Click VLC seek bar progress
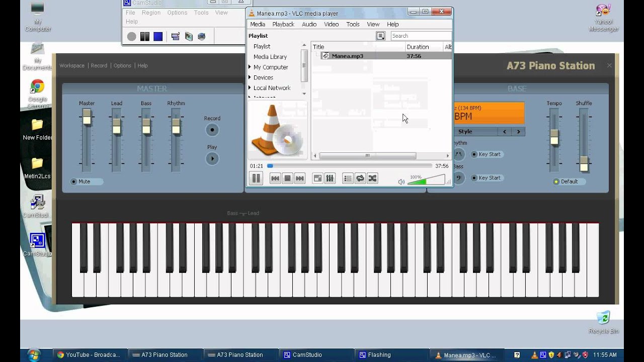This screenshot has height=362, width=644. tap(350, 165)
